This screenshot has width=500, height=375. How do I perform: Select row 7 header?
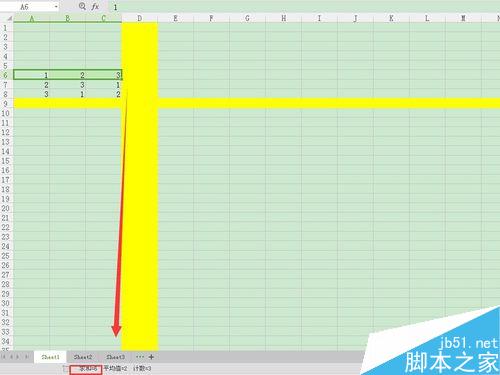point(6,85)
